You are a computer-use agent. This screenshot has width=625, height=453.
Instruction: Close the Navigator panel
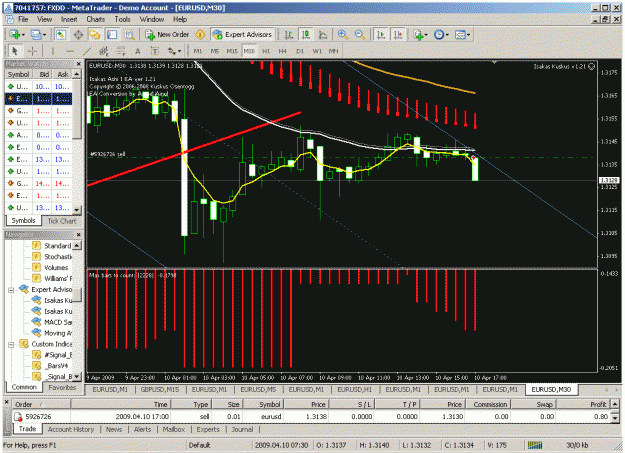tap(79, 235)
